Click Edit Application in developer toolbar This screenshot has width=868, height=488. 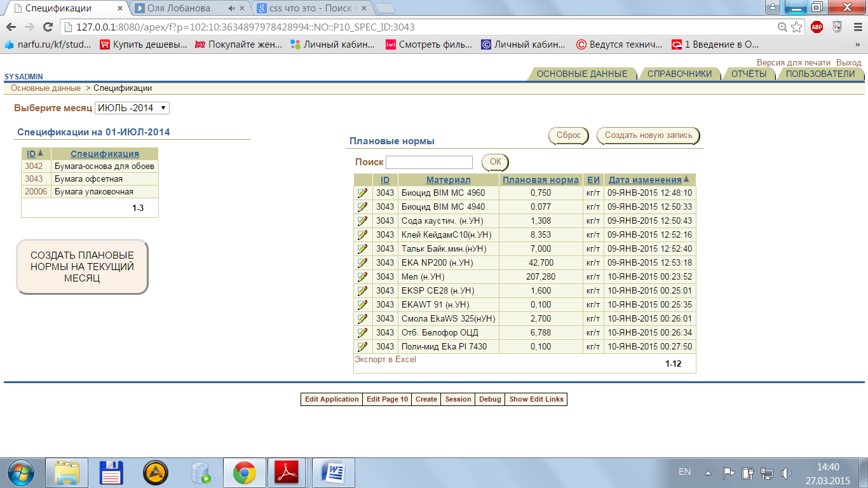(332, 399)
